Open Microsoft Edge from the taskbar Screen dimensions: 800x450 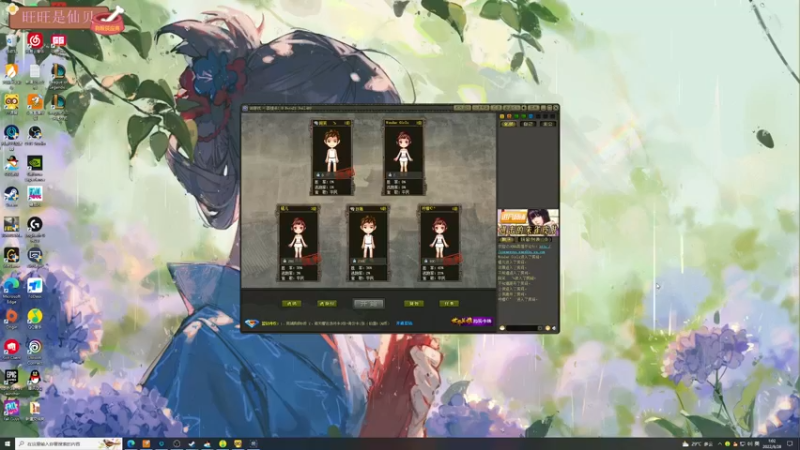click(x=131, y=444)
